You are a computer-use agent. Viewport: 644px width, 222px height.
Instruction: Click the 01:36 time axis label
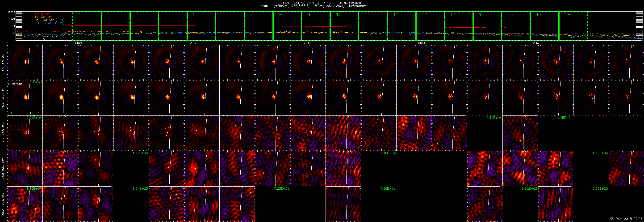79,43
